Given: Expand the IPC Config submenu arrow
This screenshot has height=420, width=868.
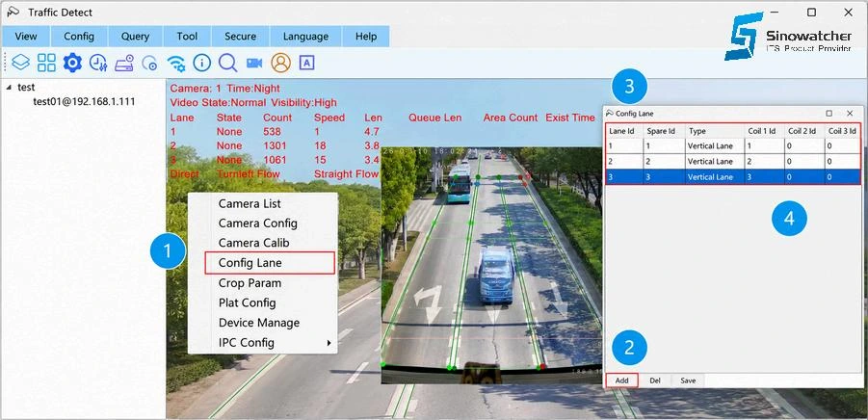Looking at the screenshot, I should point(329,343).
